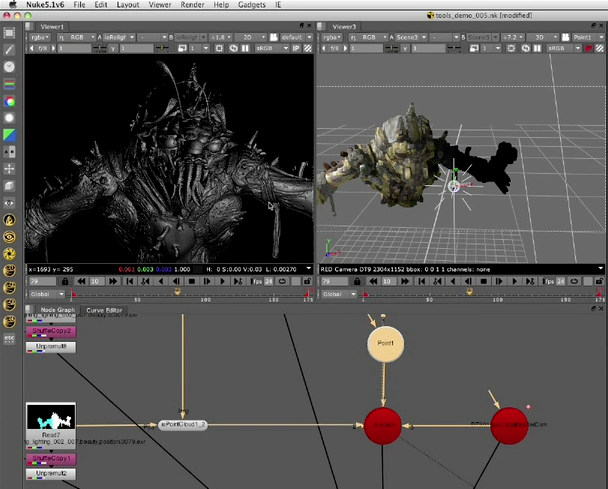
Task: Select the Point1 node in graph
Action: [x=385, y=344]
